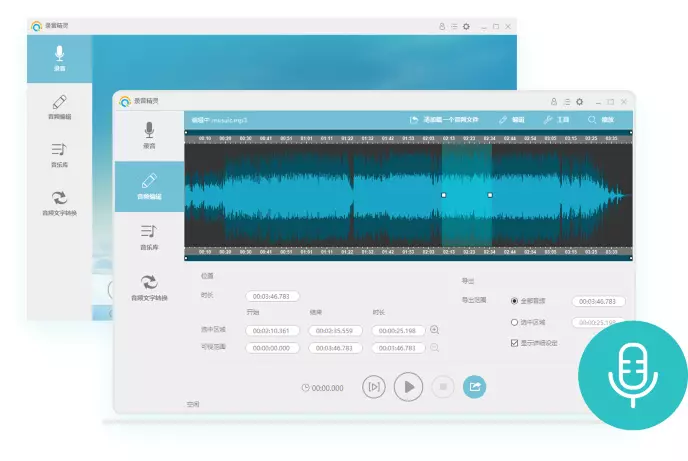
Task: Toggle the show detailed settings checkbox
Action: (x=515, y=343)
